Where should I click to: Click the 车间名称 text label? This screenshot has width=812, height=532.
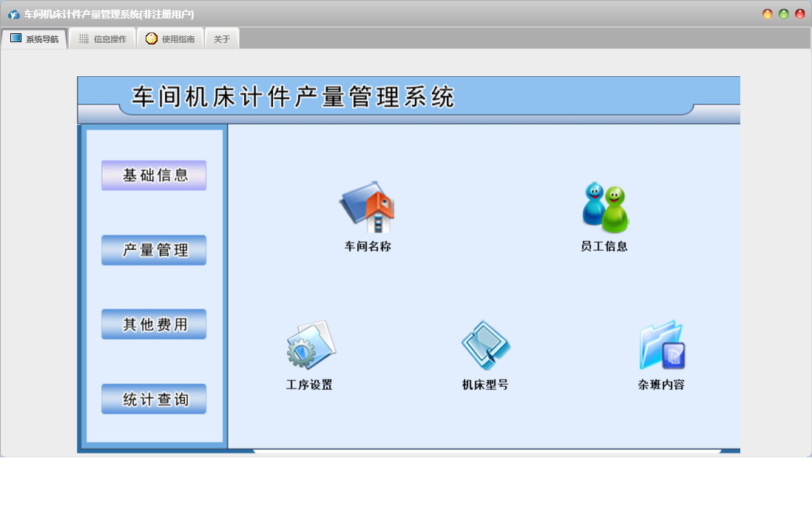pyautogui.click(x=368, y=246)
